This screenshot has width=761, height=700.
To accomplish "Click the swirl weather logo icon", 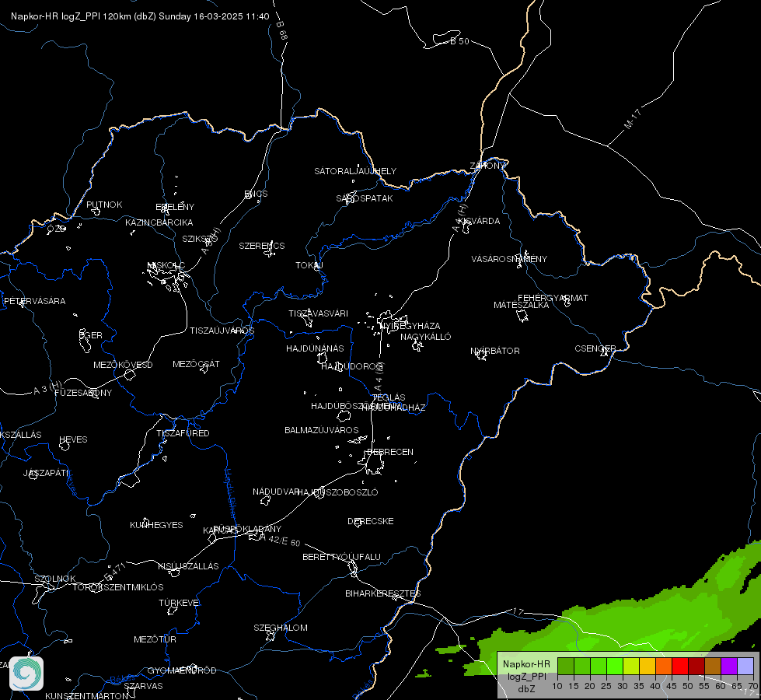I will tap(26, 674).
